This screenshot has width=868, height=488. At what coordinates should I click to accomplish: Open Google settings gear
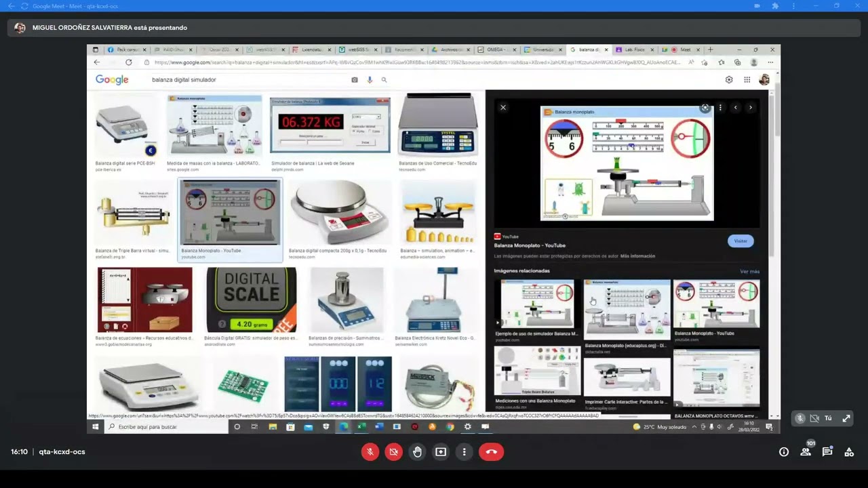click(x=729, y=79)
